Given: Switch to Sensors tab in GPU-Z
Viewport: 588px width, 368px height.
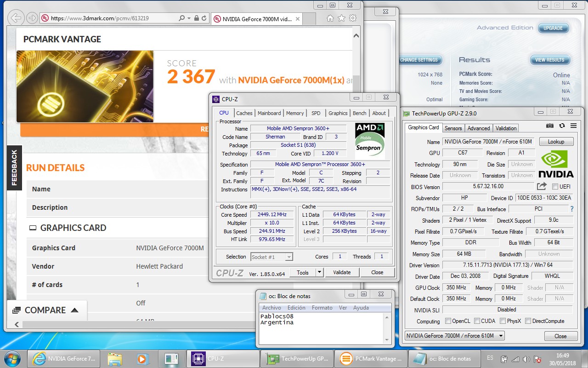Looking at the screenshot, I should click(x=453, y=128).
